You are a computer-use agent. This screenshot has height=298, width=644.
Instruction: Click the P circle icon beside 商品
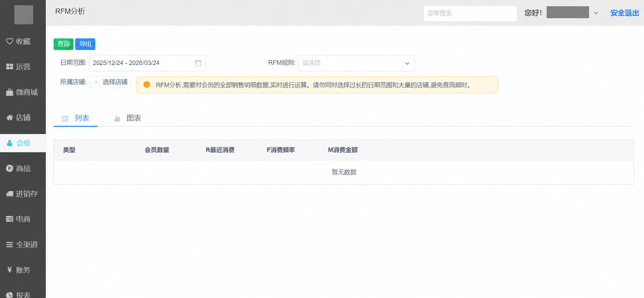point(9,168)
